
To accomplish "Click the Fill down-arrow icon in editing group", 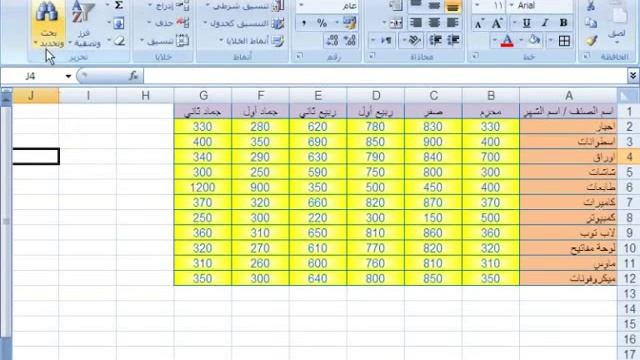I will 119,23.
